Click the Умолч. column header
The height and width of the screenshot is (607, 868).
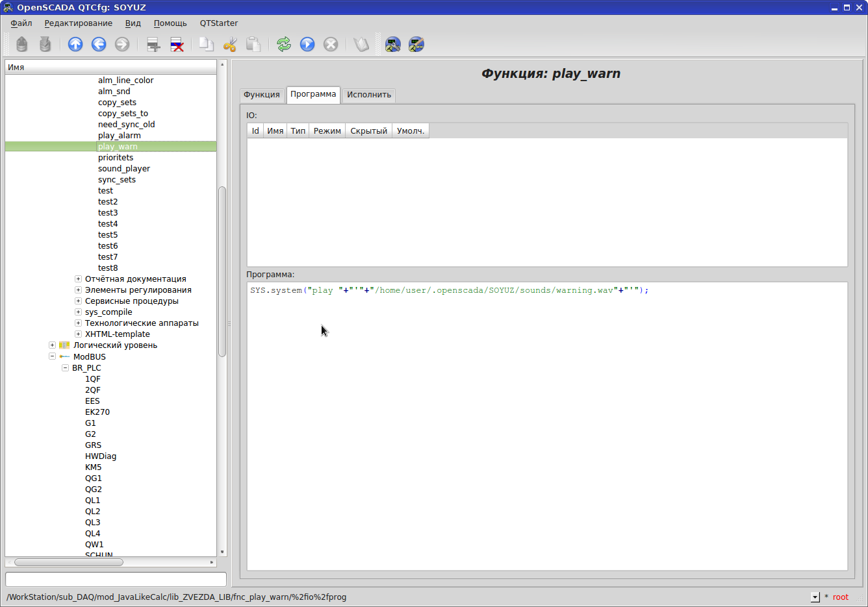[410, 131]
